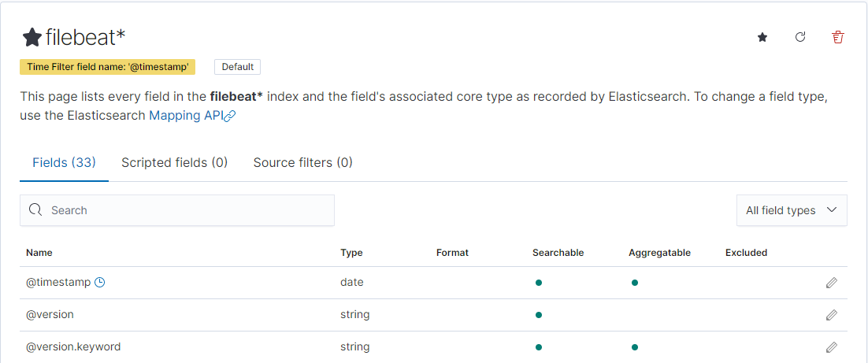The image size is (868, 363).
Task: Refresh the field list icon
Action: [800, 37]
